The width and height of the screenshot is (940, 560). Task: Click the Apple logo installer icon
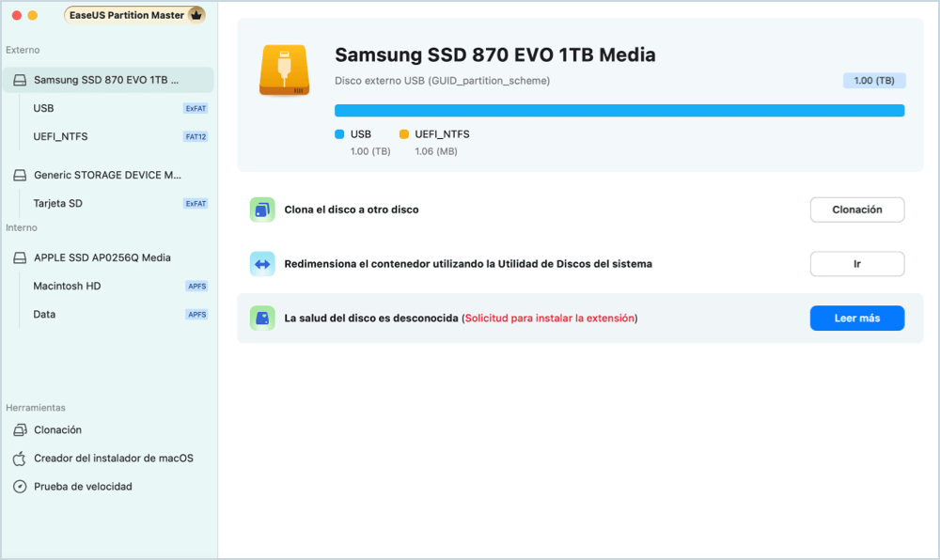[x=20, y=459]
